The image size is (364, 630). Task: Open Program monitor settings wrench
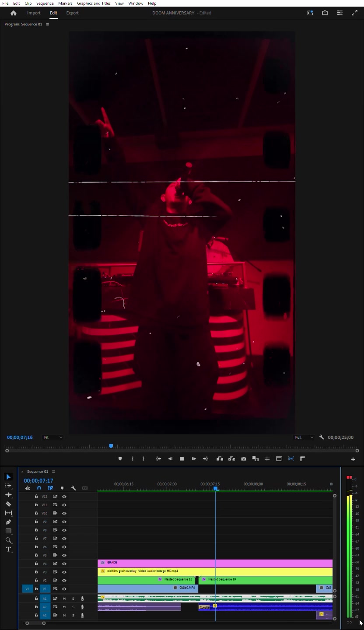click(322, 437)
